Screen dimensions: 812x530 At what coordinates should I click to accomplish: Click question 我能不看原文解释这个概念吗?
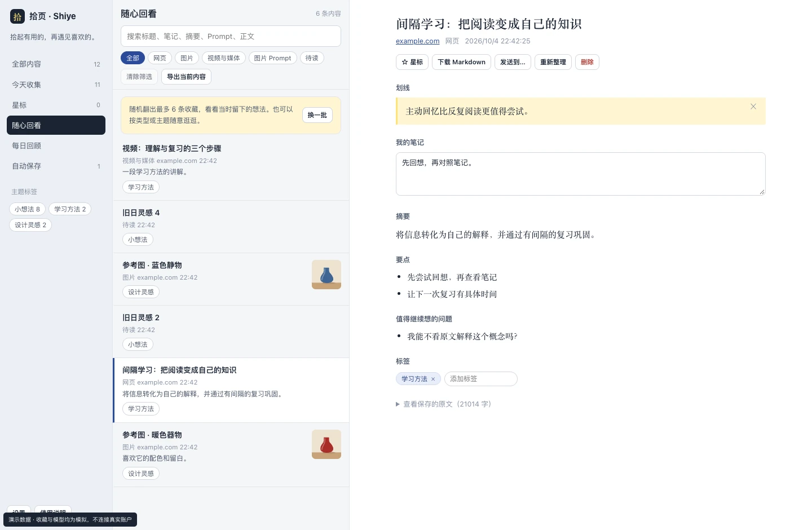point(462,337)
